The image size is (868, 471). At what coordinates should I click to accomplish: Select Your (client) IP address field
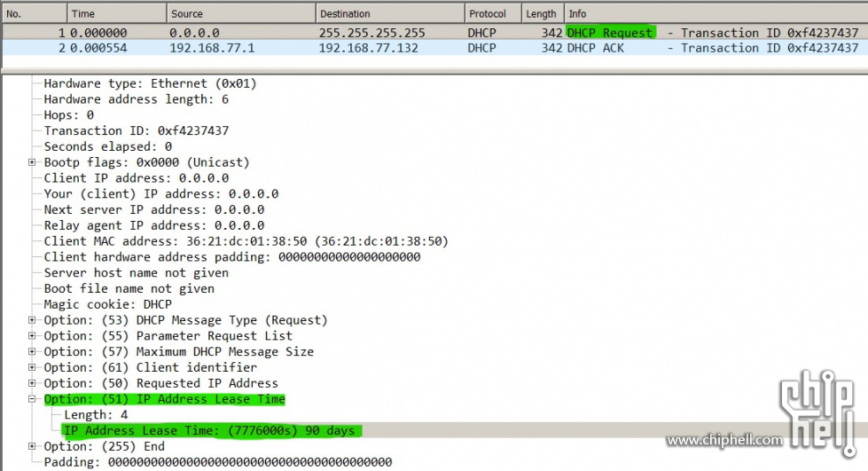coord(161,194)
